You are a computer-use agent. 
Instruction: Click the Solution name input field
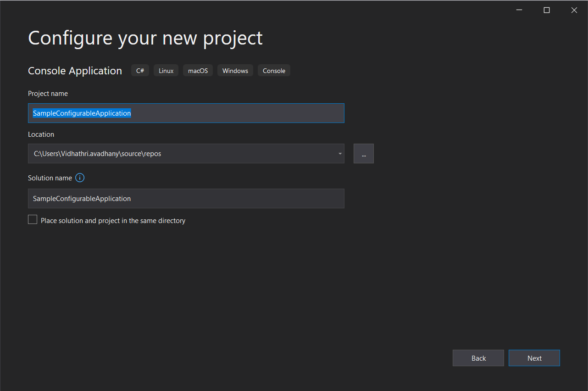186,199
